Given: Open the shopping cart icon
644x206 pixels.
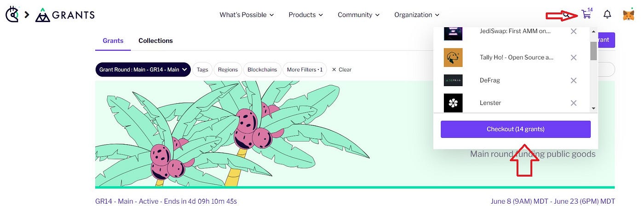Looking at the screenshot, I should (586, 14).
